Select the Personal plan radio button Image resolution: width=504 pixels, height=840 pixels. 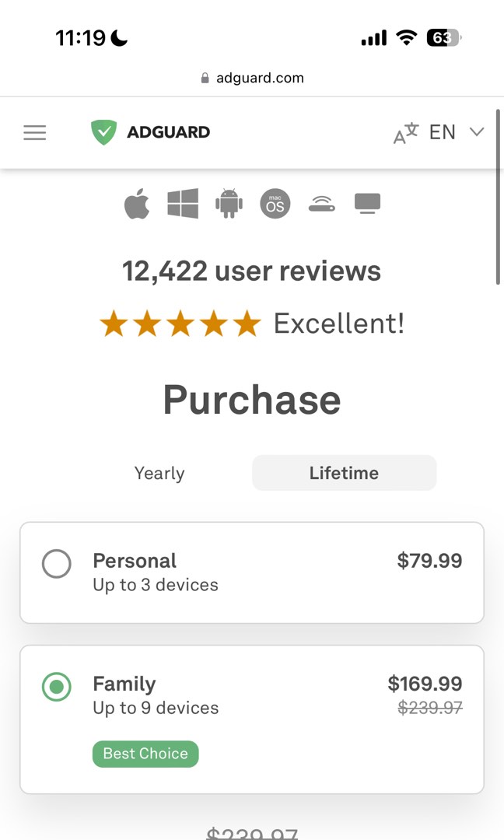(56, 564)
